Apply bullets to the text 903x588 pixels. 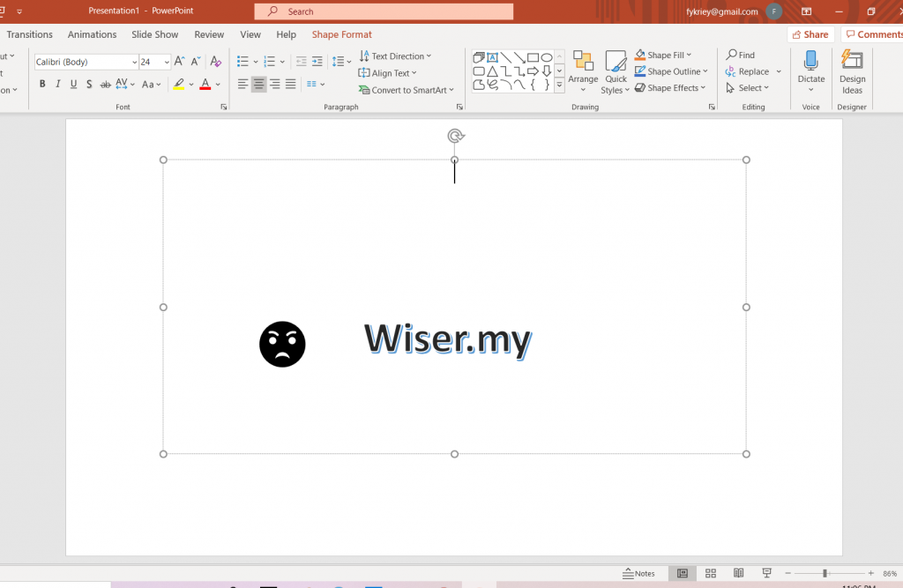243,61
